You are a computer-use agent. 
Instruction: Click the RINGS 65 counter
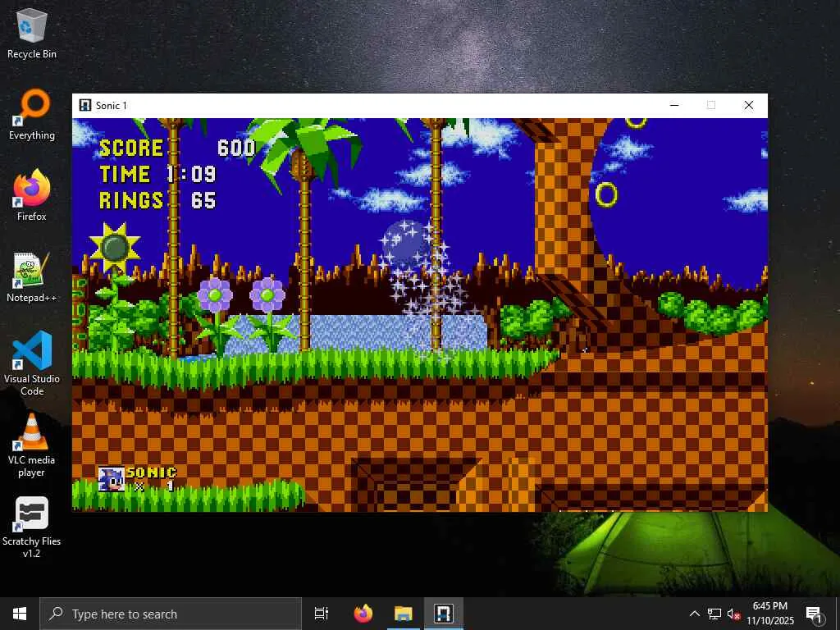tap(157, 200)
